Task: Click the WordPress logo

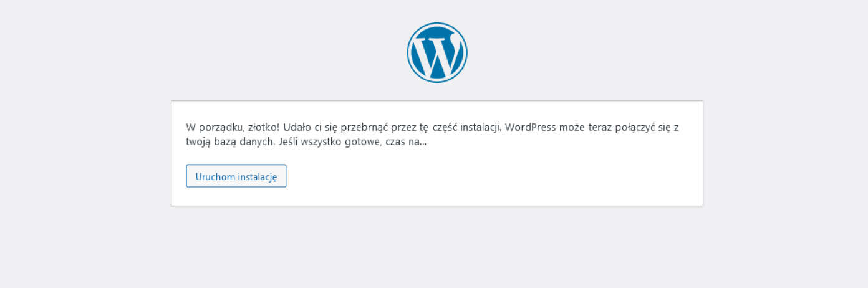Action: (436, 52)
